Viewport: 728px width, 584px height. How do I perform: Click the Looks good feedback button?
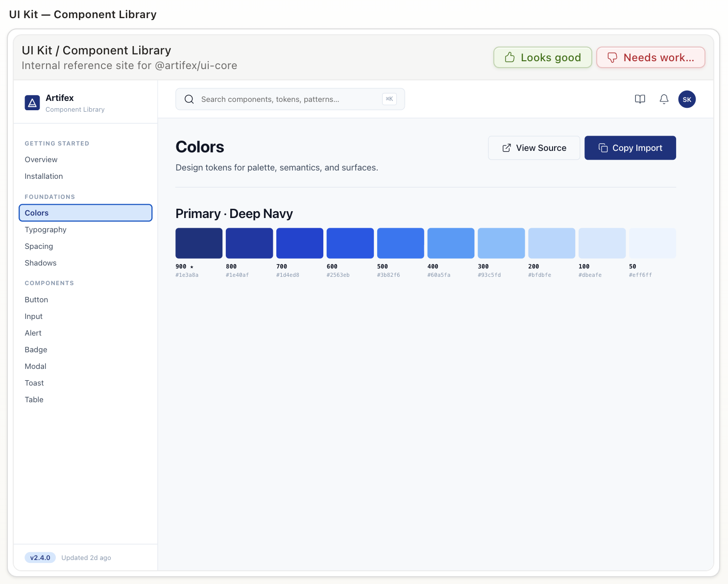(542, 57)
